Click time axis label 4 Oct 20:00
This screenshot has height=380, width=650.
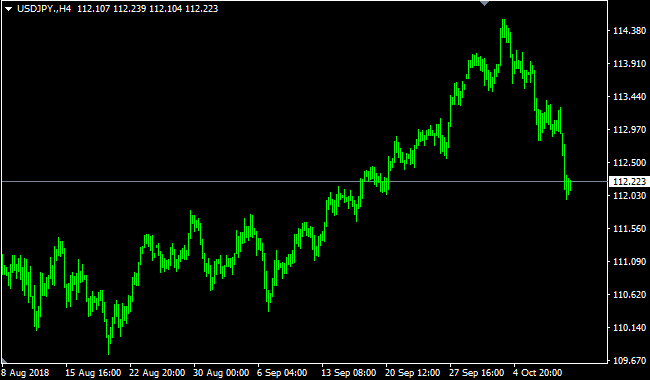[x=538, y=373]
